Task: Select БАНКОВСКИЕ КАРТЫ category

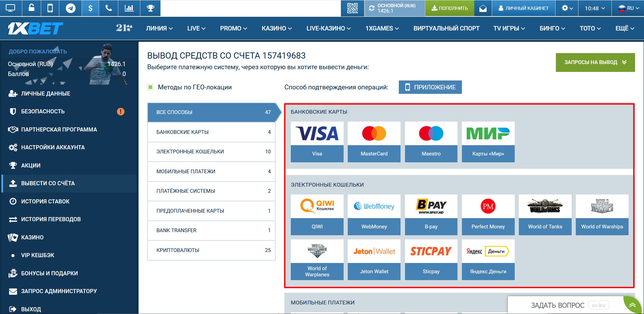Action: [212, 132]
